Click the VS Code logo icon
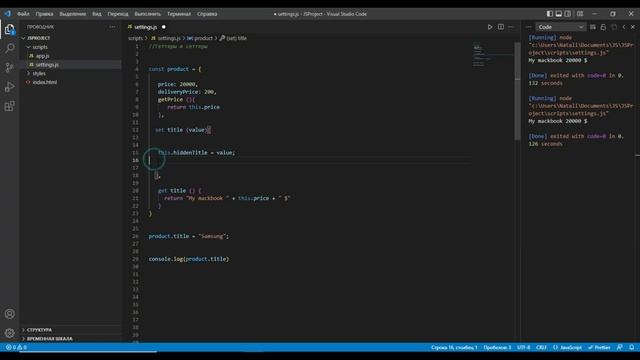The height and width of the screenshot is (360, 640). [8, 14]
